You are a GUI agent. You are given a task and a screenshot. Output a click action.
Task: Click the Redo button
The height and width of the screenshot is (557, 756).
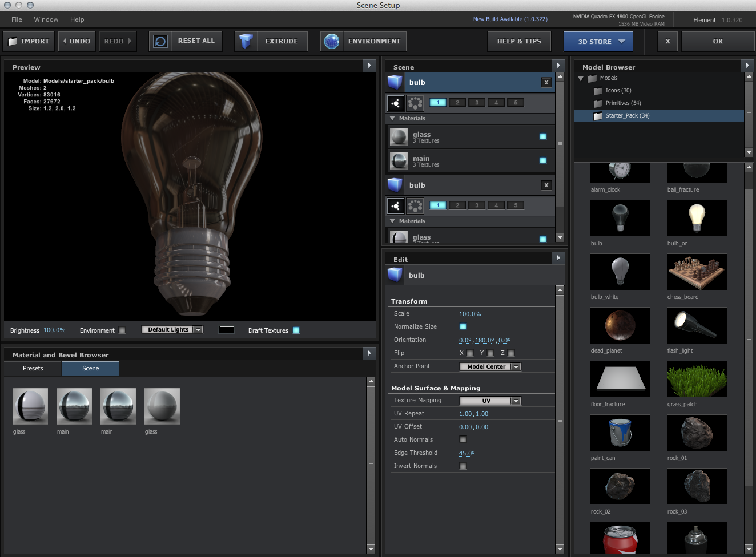coord(118,41)
